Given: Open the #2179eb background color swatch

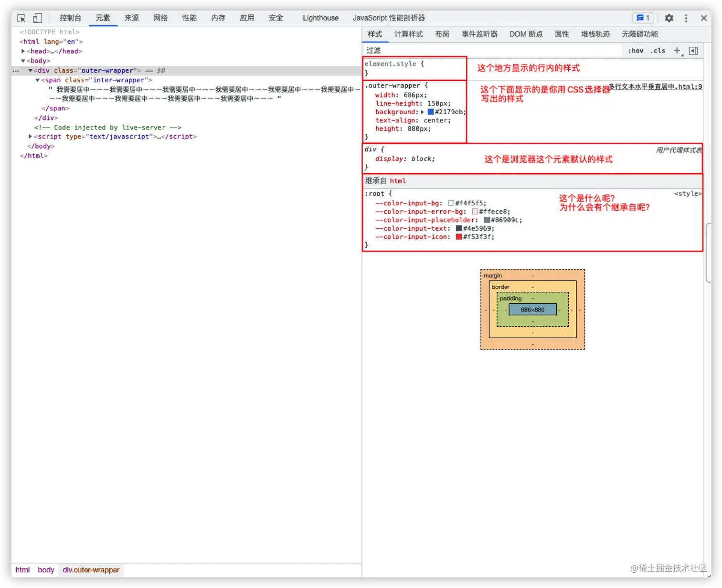Looking at the screenshot, I should [x=430, y=112].
